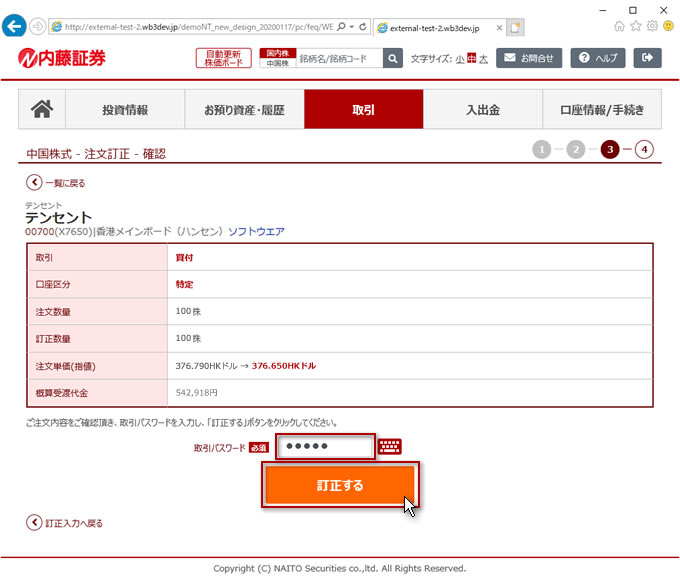Open a new browser tab
680x579 pixels.
[515, 28]
